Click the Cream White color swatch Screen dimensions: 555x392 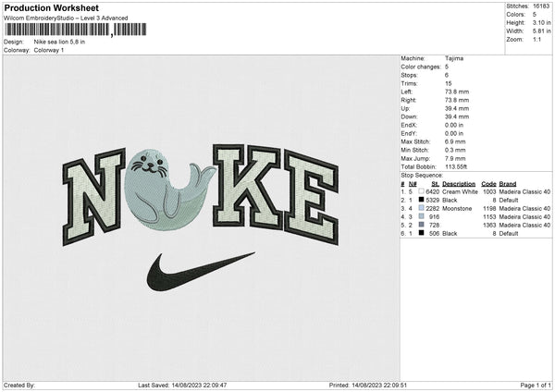421,191
